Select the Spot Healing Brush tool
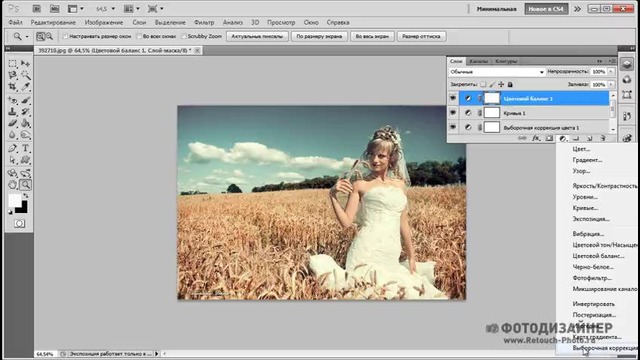The image size is (640, 360). pos(13,100)
